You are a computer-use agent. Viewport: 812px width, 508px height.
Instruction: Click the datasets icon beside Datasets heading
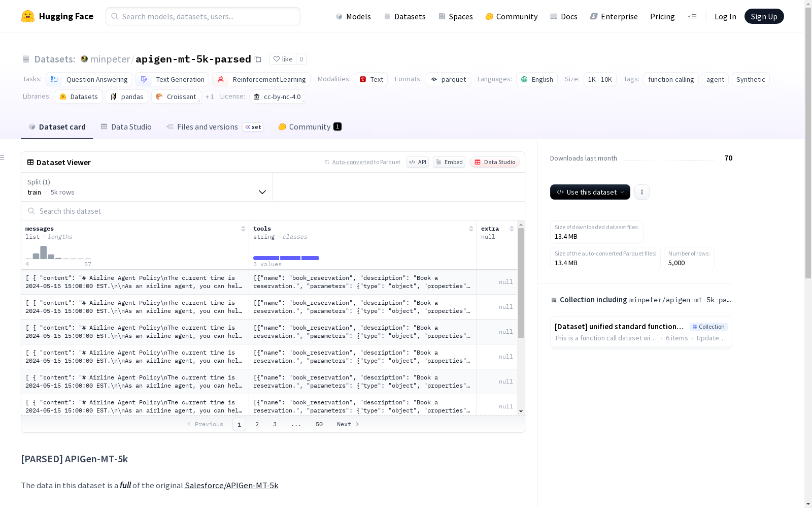click(x=26, y=59)
